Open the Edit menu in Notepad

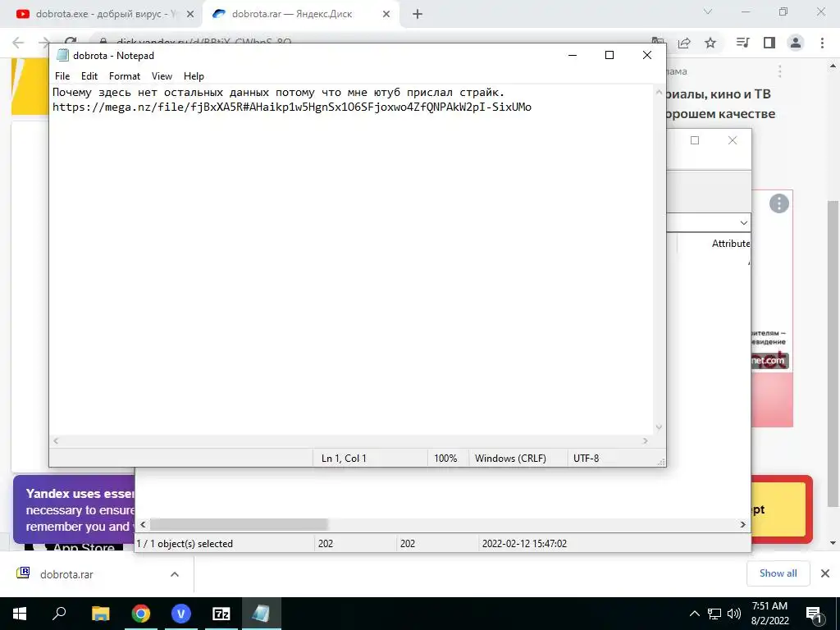coord(89,76)
